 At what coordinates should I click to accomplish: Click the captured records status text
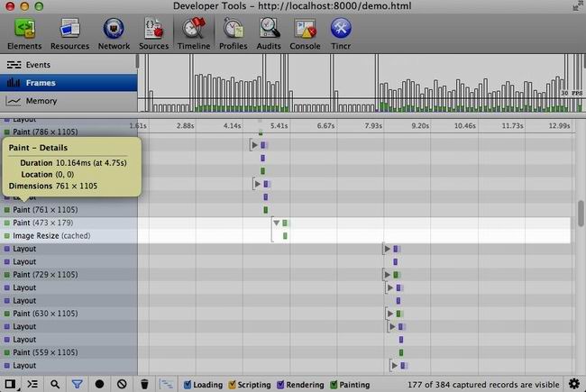[x=483, y=385]
